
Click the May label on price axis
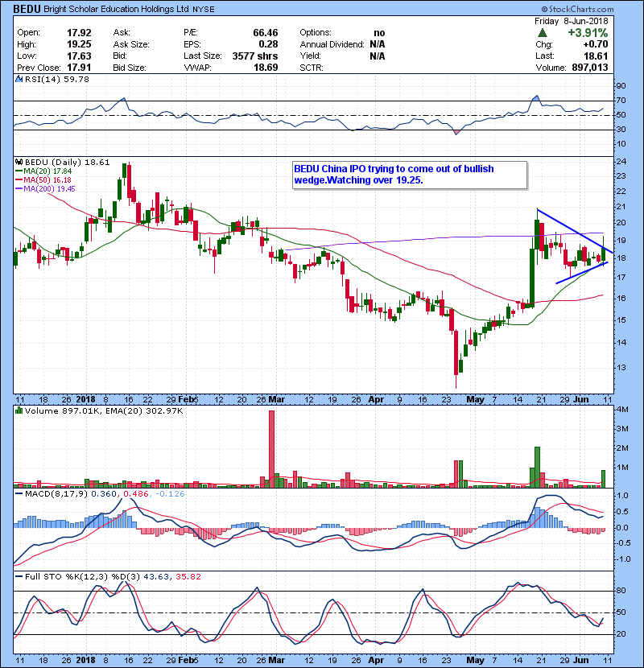click(x=475, y=400)
